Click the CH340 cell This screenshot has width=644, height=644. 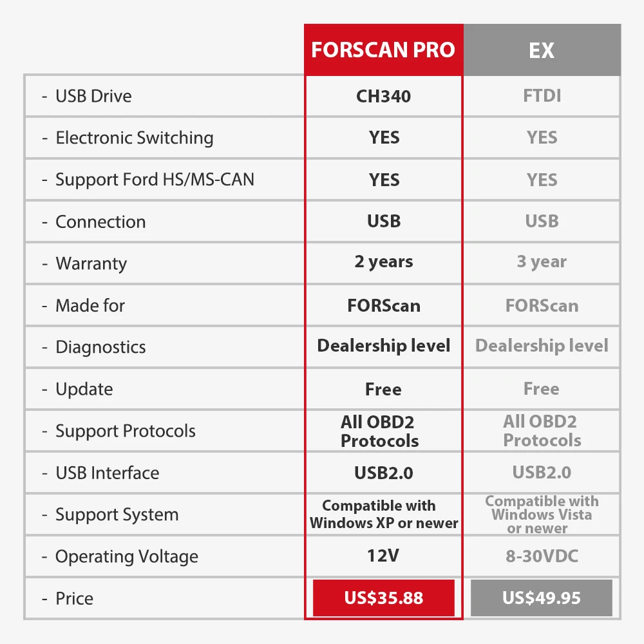coord(383,96)
